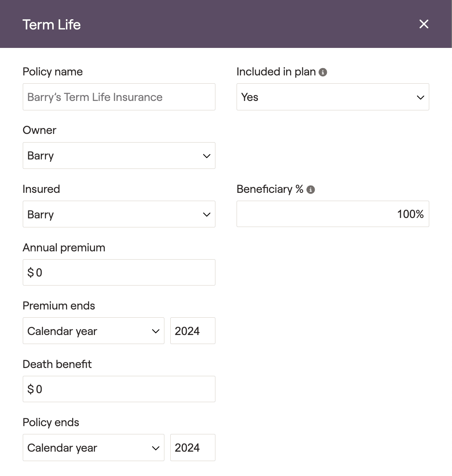Click the Policy ends year field
This screenshot has width=452, height=476.
pyautogui.click(x=193, y=448)
